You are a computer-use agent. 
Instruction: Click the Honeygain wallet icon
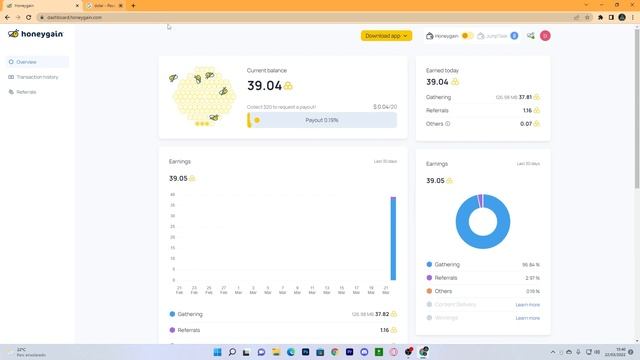tap(429, 36)
